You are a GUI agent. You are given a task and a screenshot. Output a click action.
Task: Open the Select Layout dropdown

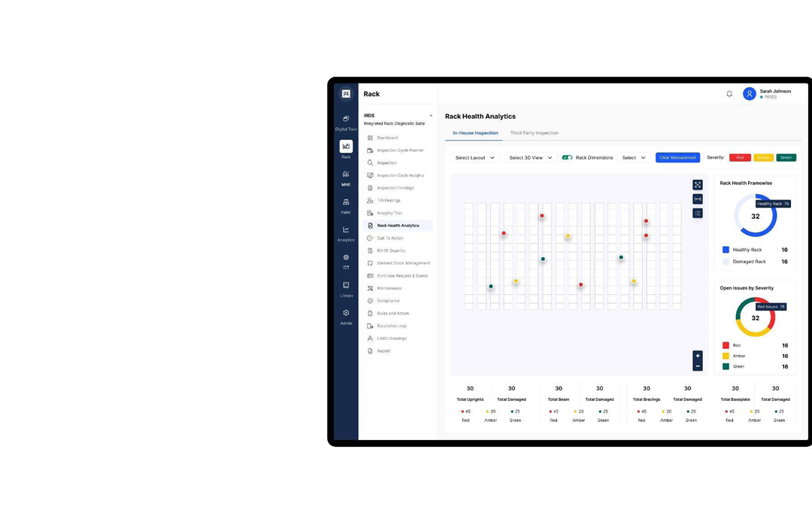tap(475, 158)
